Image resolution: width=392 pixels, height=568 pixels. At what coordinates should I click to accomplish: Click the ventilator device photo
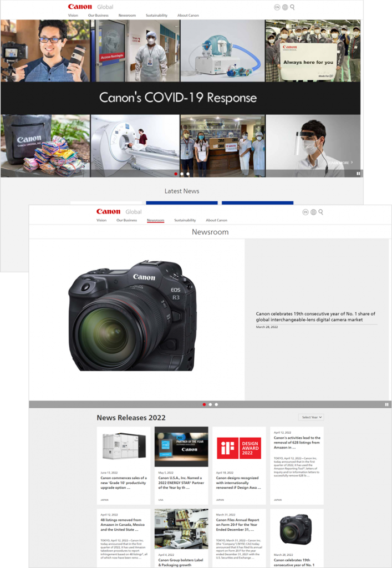(222, 50)
